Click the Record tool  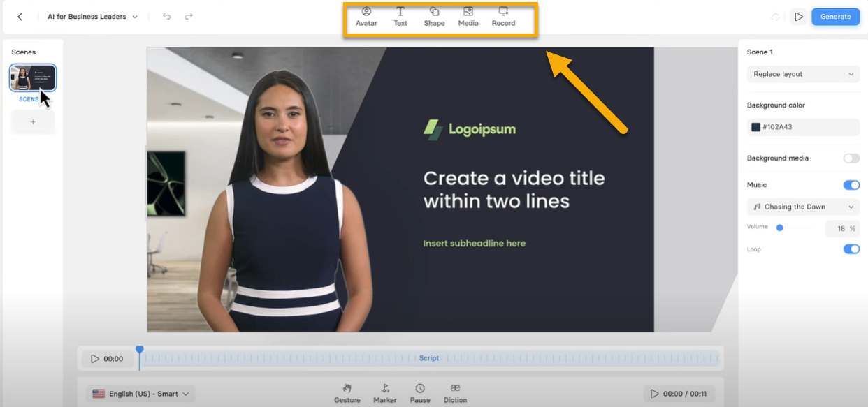tap(503, 17)
